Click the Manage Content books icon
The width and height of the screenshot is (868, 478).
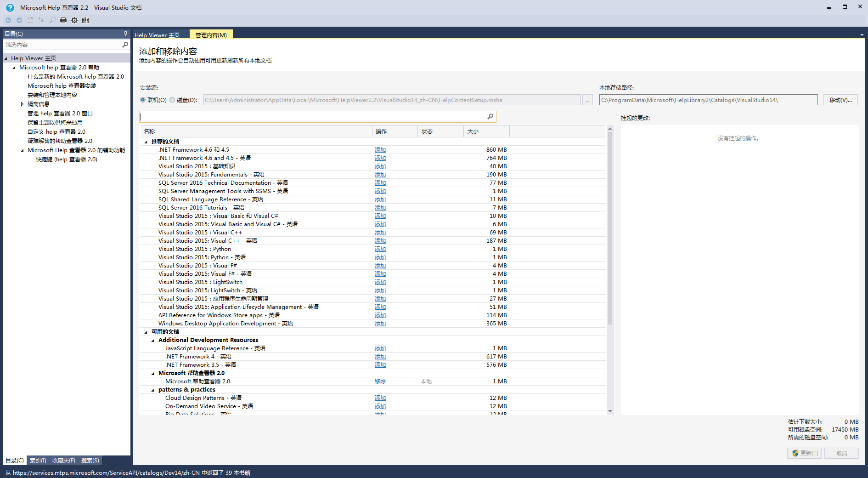pos(85,20)
